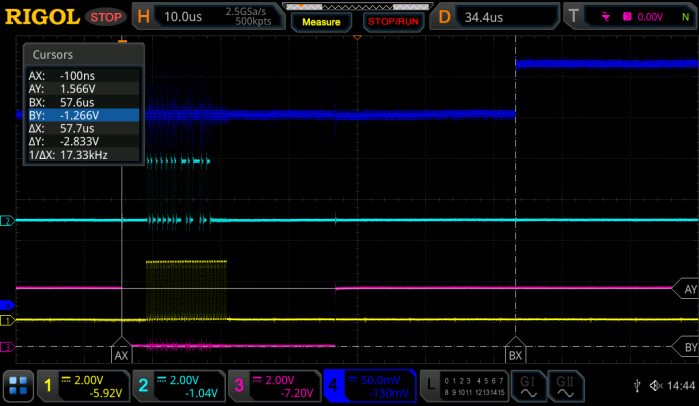Open generator GI settings
Image resolution: width=699 pixels, height=406 pixels.
528,386
